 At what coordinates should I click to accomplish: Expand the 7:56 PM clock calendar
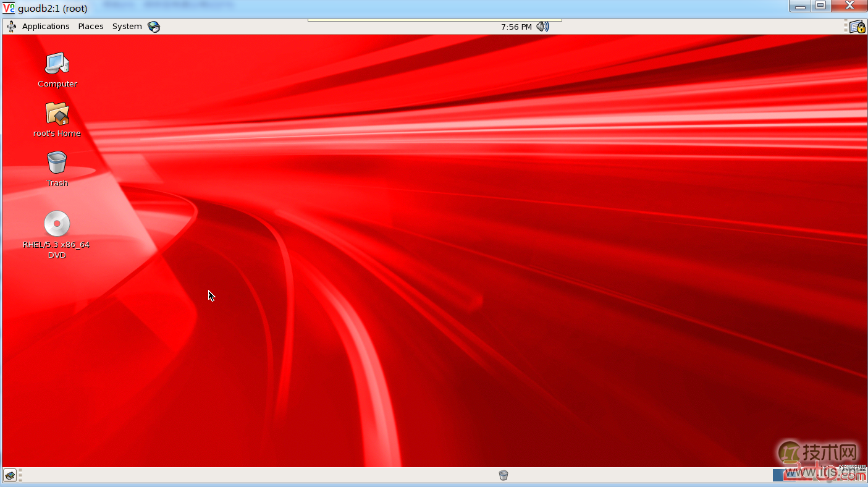pos(516,27)
